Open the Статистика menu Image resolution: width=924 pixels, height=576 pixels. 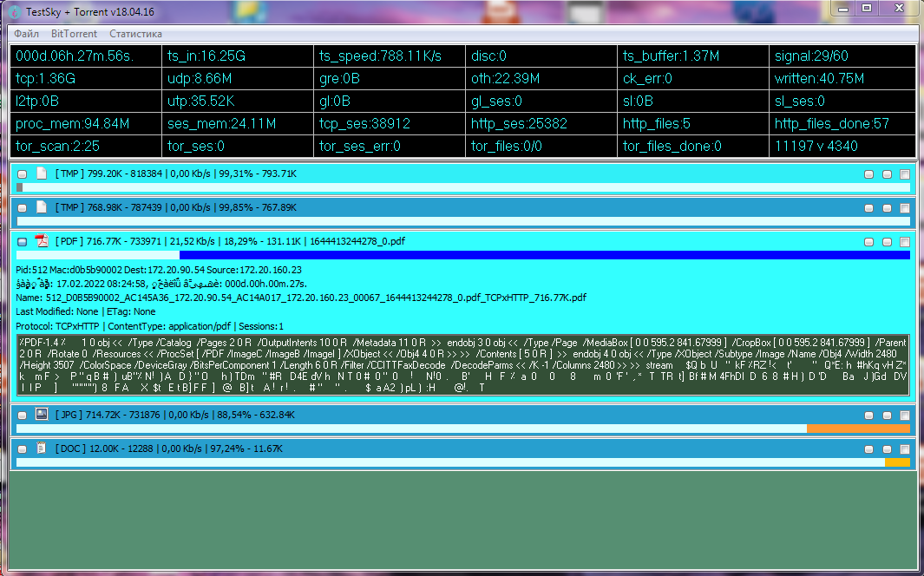pyautogui.click(x=135, y=34)
